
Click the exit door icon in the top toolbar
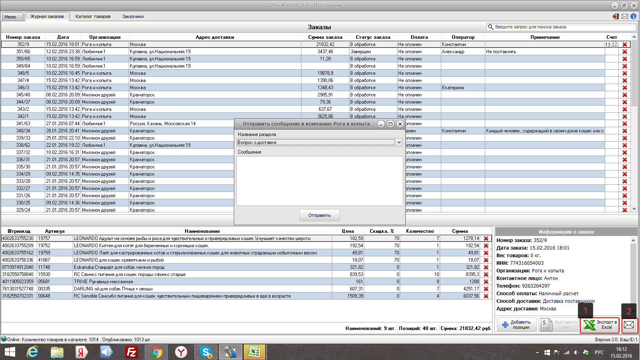[x=616, y=16]
